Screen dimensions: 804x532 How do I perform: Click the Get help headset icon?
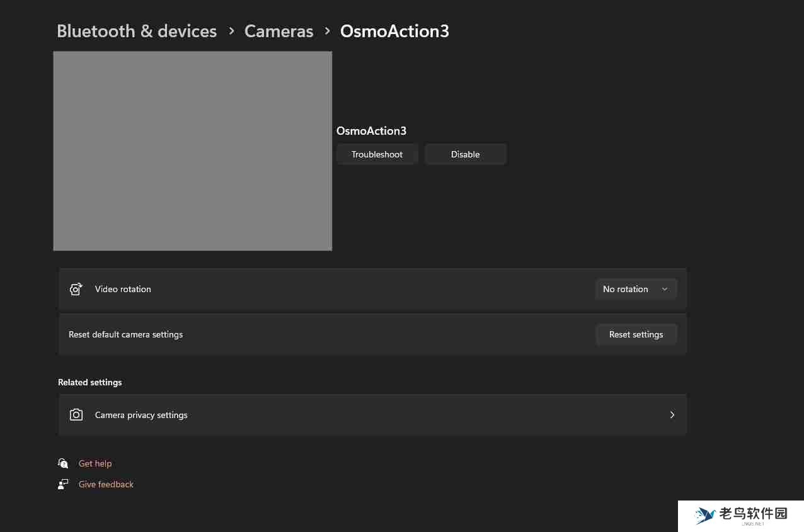63,463
